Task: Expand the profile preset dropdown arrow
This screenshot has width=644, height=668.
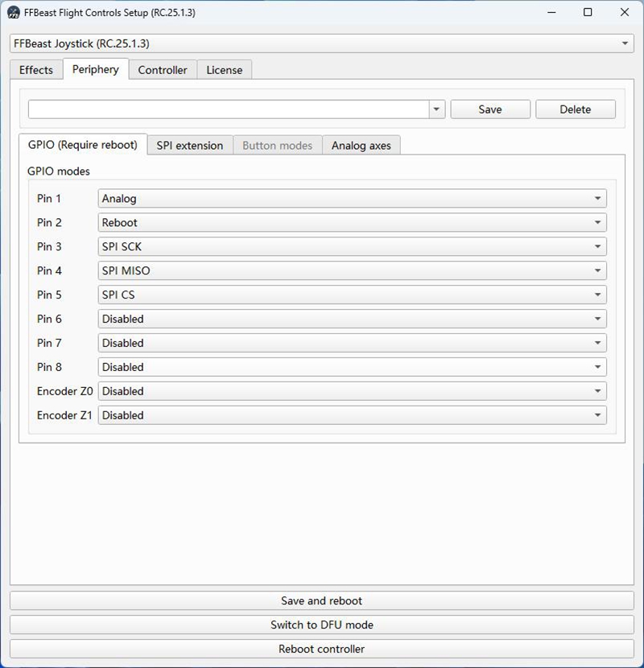Action: coord(437,109)
